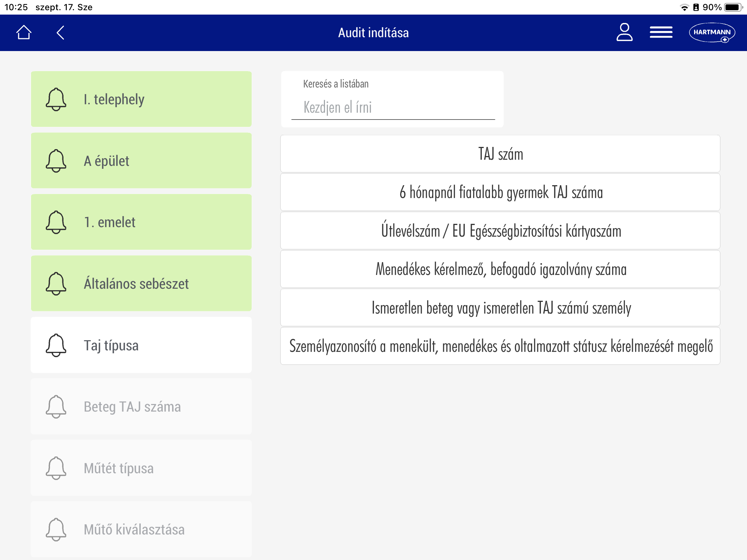The image size is (747, 560).
Task: Tap bell icon beside A épület
Action: [56, 160]
